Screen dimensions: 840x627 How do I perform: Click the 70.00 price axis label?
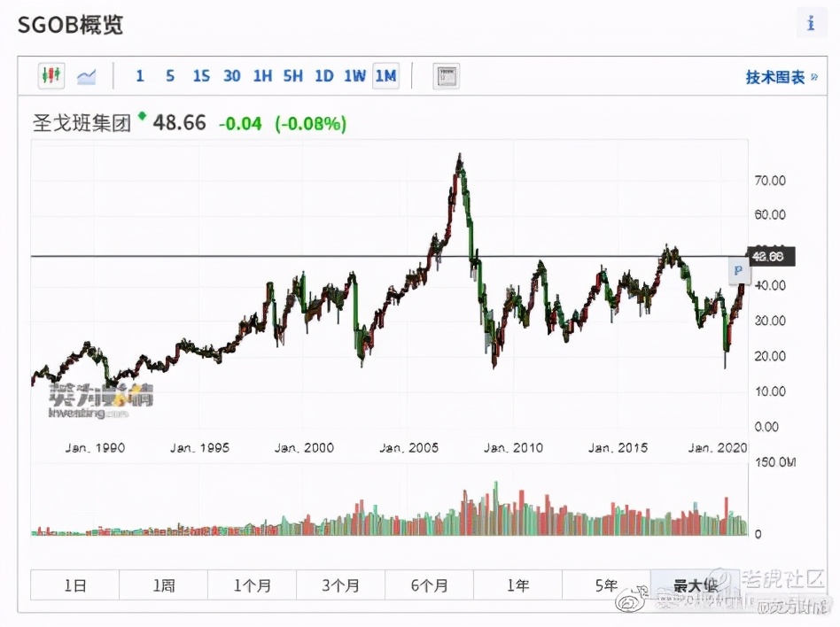point(770,181)
